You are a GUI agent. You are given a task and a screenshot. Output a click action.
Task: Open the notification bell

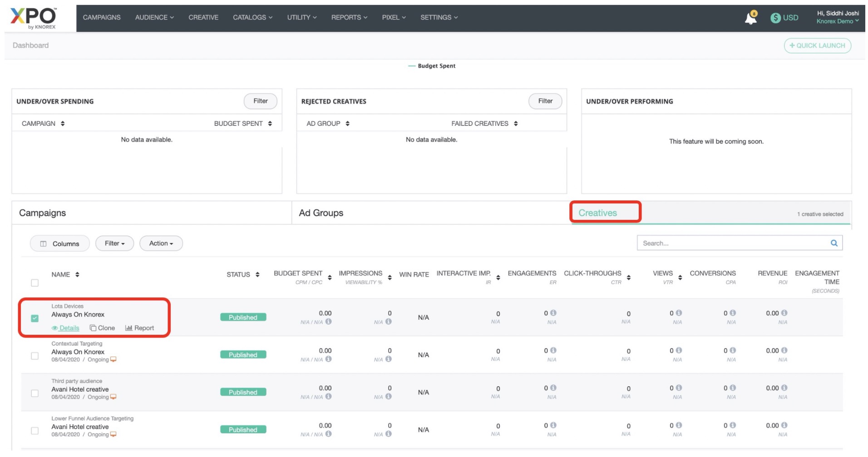pos(750,18)
